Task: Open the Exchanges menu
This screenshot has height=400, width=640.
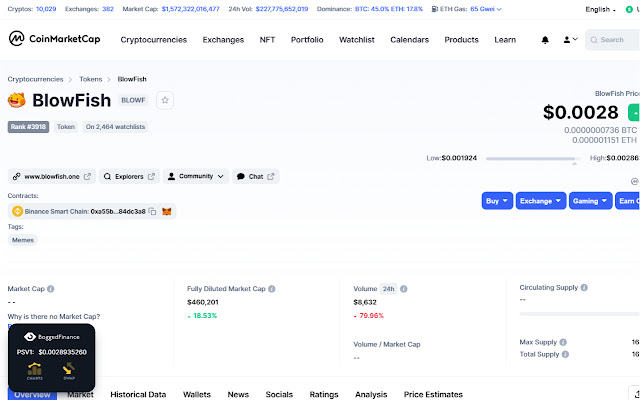Action: tap(223, 40)
